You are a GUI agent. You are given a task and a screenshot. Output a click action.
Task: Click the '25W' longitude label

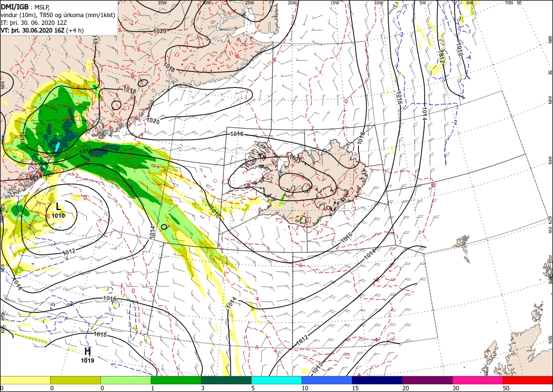pos(249,3)
